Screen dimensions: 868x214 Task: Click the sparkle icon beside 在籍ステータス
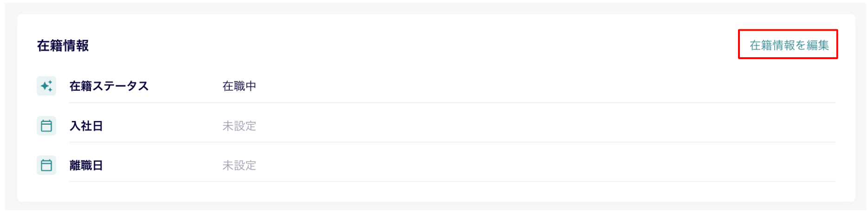tap(46, 86)
